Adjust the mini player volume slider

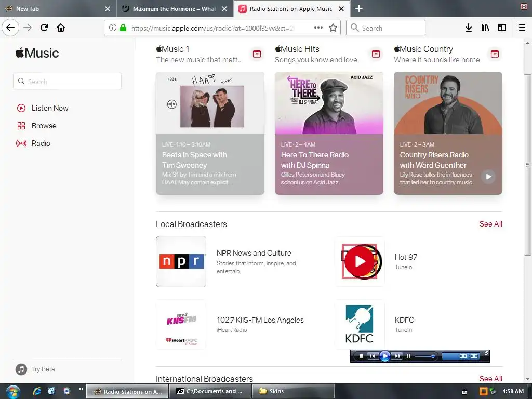(425, 356)
